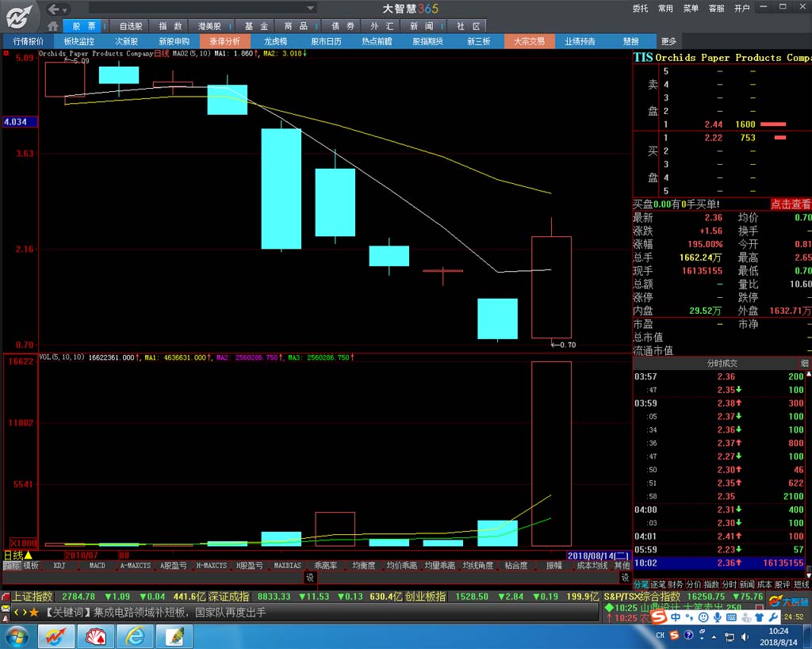The width and height of the screenshot is (812, 649).
Task: Open the 分时 info tab
Action: tap(730, 584)
